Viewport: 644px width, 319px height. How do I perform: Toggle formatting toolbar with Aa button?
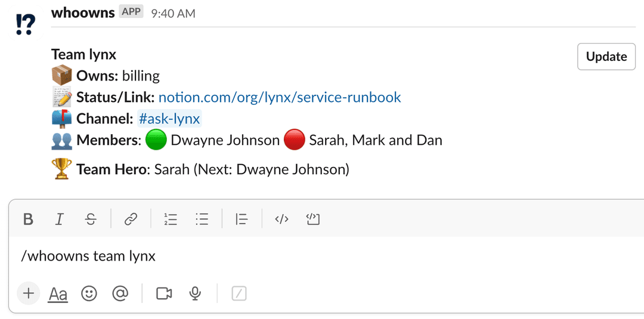58,293
